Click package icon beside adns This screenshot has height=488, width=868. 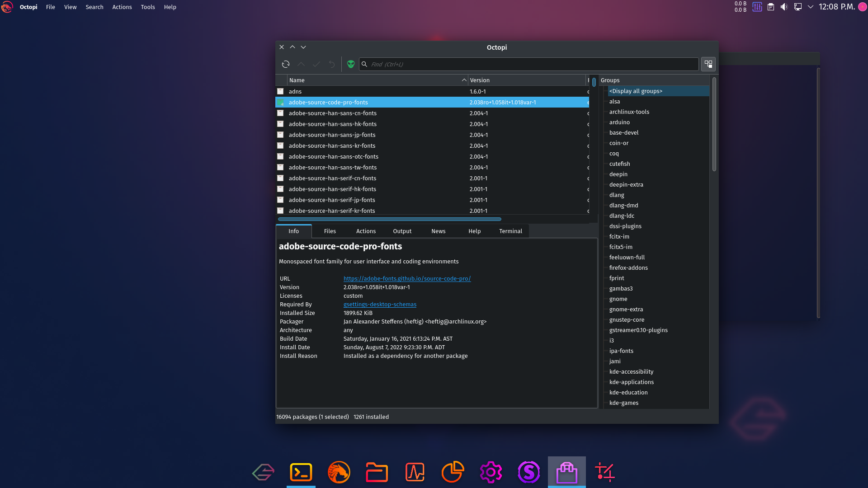pos(280,91)
